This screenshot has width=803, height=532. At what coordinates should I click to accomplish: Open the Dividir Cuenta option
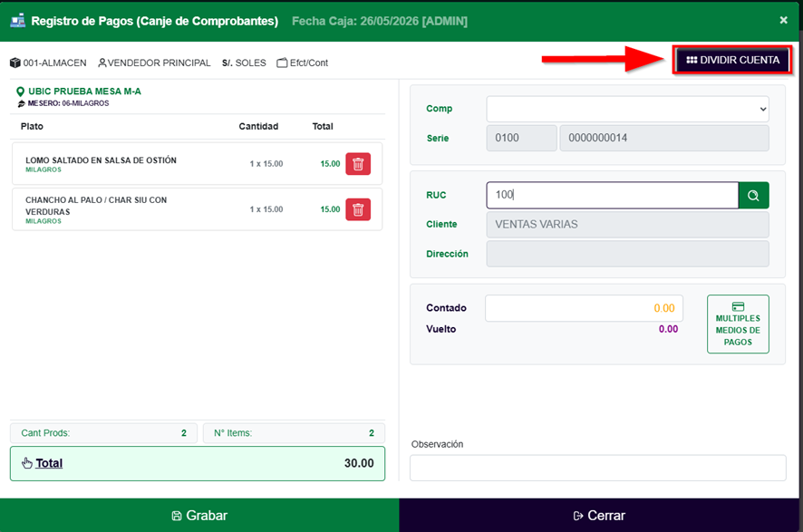[x=733, y=60]
